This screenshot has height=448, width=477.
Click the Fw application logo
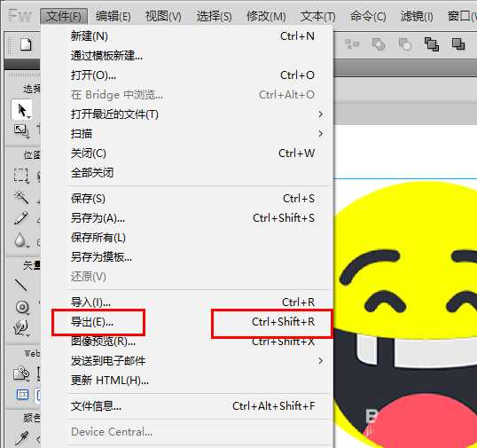point(20,16)
